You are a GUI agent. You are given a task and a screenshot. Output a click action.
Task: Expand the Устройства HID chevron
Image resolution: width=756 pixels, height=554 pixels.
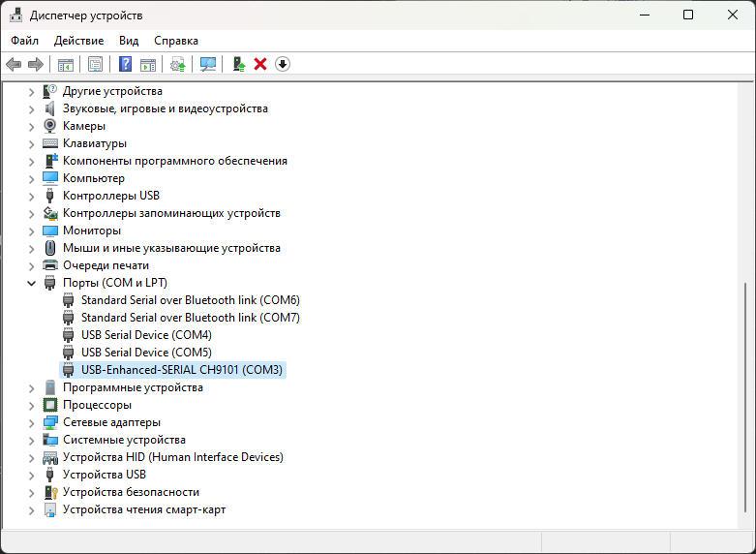pyautogui.click(x=31, y=458)
